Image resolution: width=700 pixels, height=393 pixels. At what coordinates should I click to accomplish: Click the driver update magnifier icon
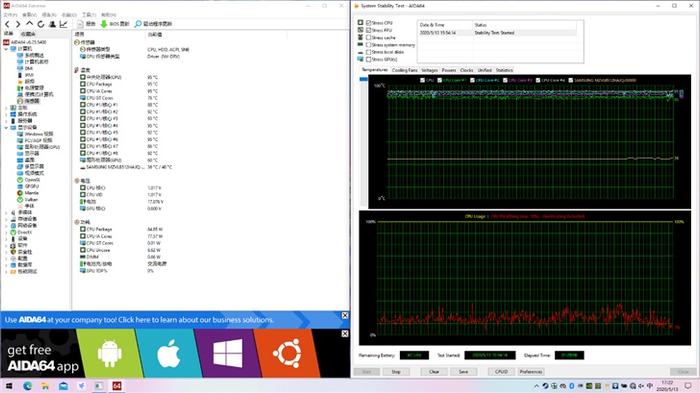tap(138, 24)
